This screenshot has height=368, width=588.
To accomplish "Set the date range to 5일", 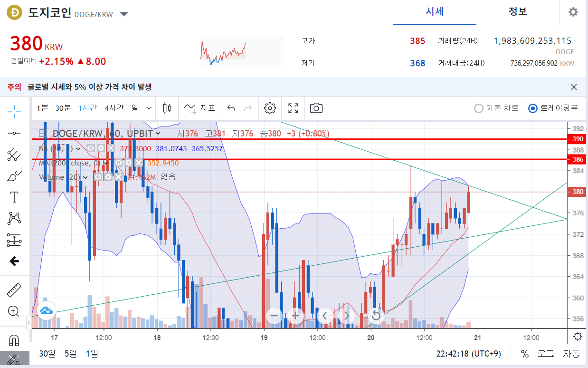I will [70, 354].
